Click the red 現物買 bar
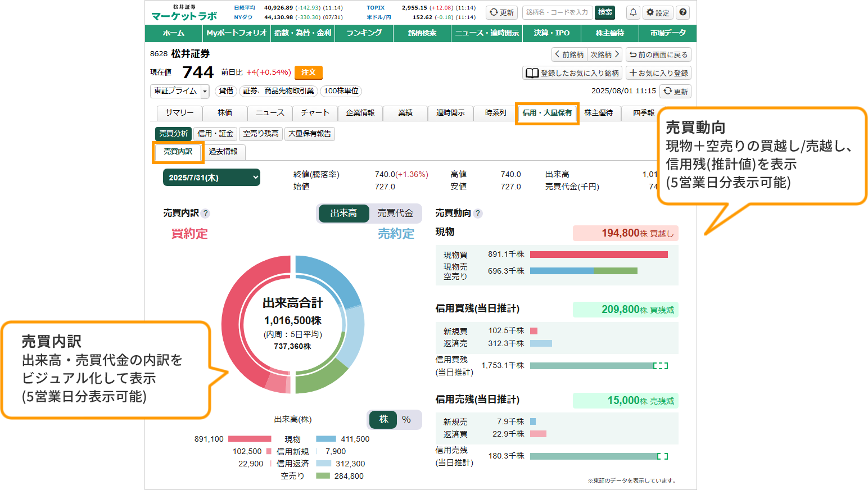Screen dimensions: 868x490 tap(599, 255)
